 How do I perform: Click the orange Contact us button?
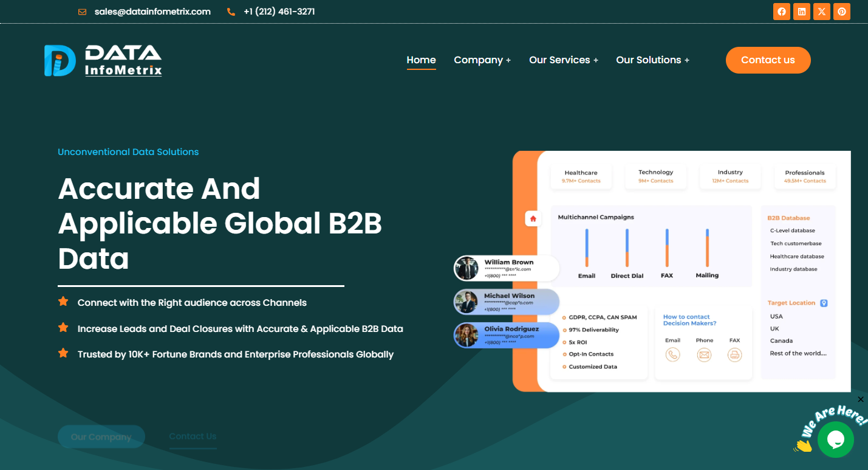coord(768,60)
